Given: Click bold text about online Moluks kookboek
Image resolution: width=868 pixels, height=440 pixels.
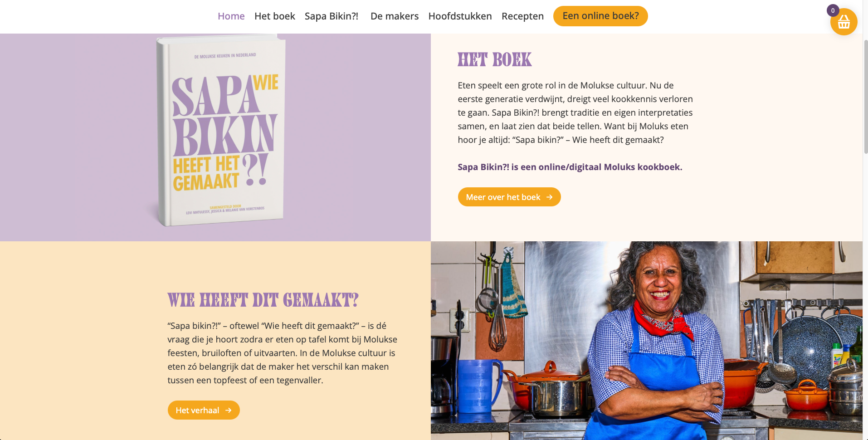Looking at the screenshot, I should (570, 167).
